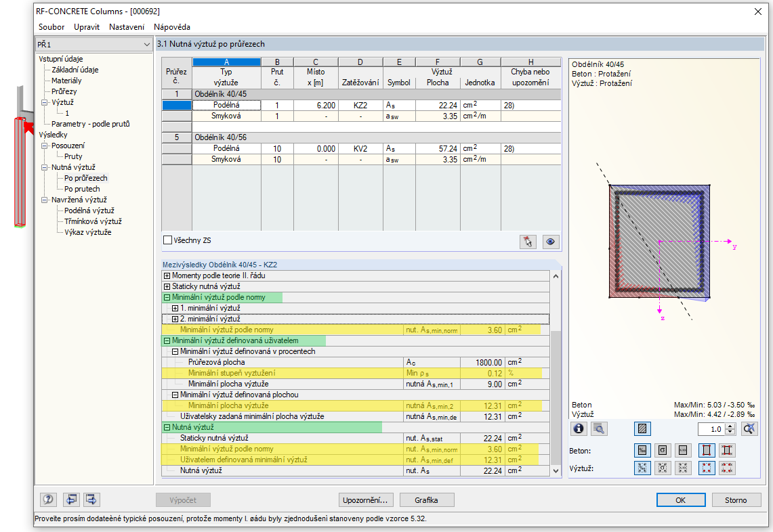This screenshot has width=773, height=532.
Task: Select Výkaz výztuže tree item
Action: 88,233
